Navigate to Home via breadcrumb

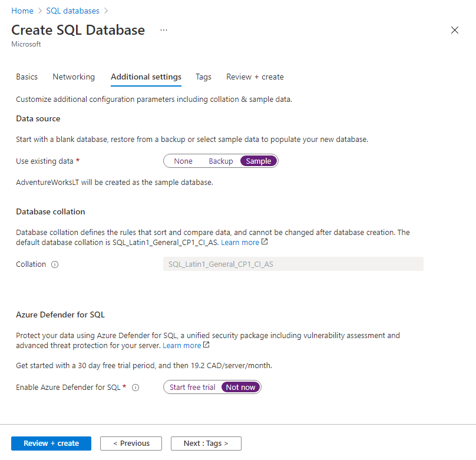(x=22, y=10)
